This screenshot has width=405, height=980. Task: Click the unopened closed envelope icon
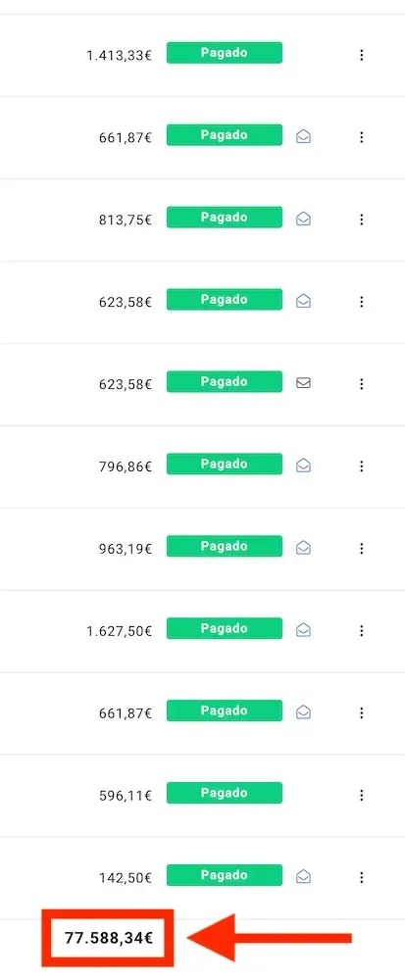[x=303, y=383]
